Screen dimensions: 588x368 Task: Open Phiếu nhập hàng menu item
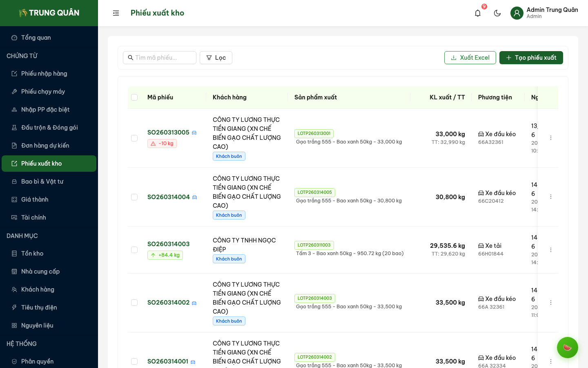click(x=44, y=74)
